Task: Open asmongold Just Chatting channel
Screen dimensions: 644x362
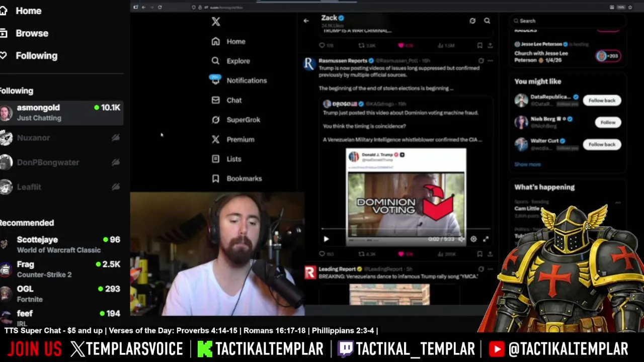Action: click(x=60, y=113)
